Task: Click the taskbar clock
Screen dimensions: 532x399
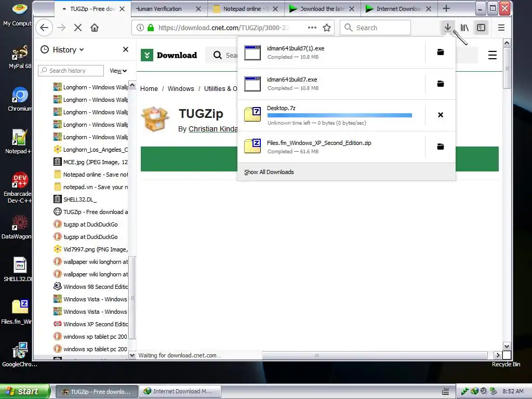Action: tap(513, 391)
